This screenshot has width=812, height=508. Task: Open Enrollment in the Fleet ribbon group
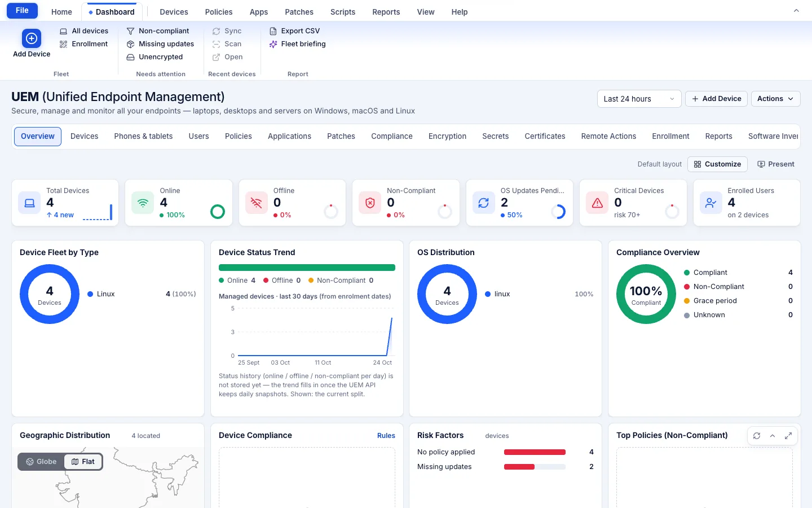[x=84, y=44]
